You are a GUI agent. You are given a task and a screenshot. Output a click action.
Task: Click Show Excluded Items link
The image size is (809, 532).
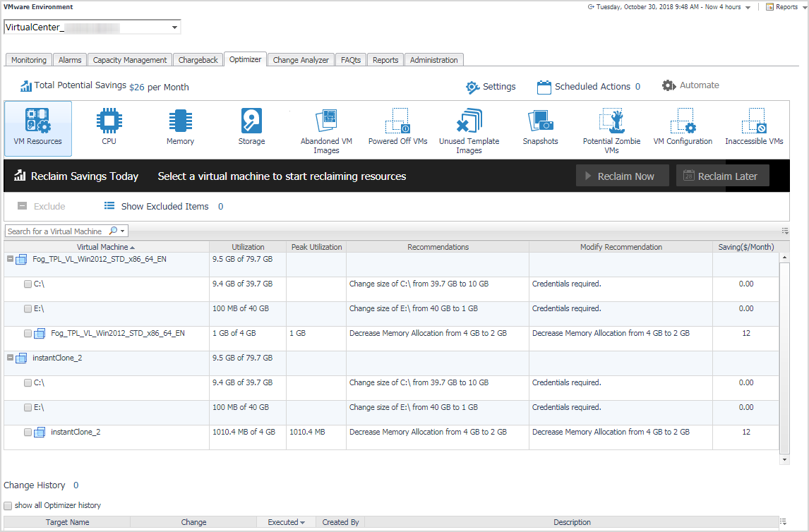click(x=164, y=207)
